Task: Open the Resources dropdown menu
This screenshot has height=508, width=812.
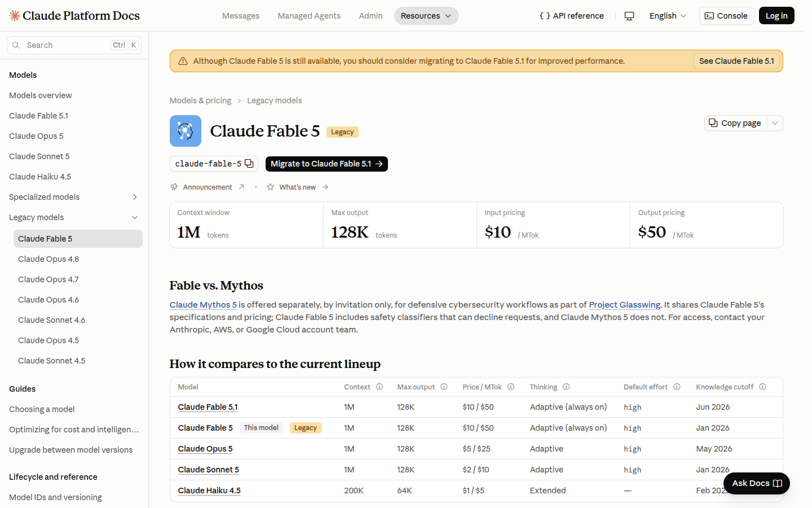Action: pyautogui.click(x=426, y=16)
